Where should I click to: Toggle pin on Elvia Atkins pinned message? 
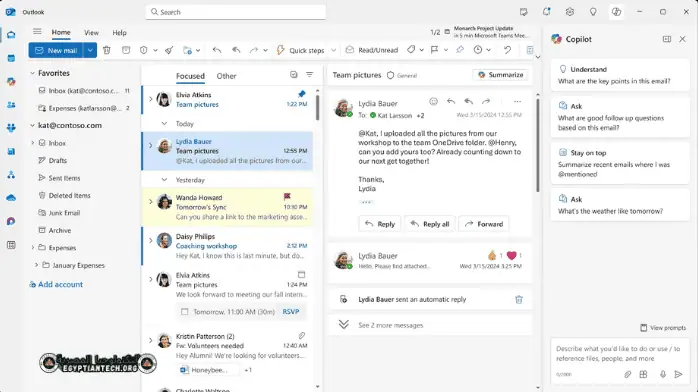click(302, 94)
